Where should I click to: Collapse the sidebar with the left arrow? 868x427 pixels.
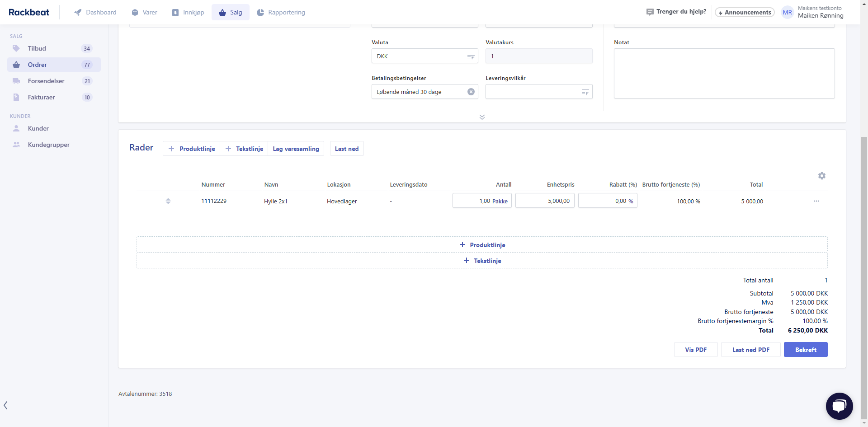5,405
